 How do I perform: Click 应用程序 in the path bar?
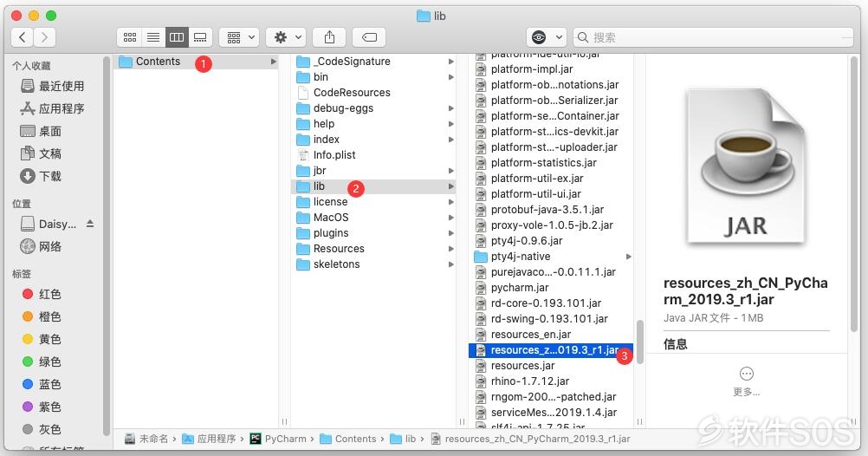click(210, 439)
